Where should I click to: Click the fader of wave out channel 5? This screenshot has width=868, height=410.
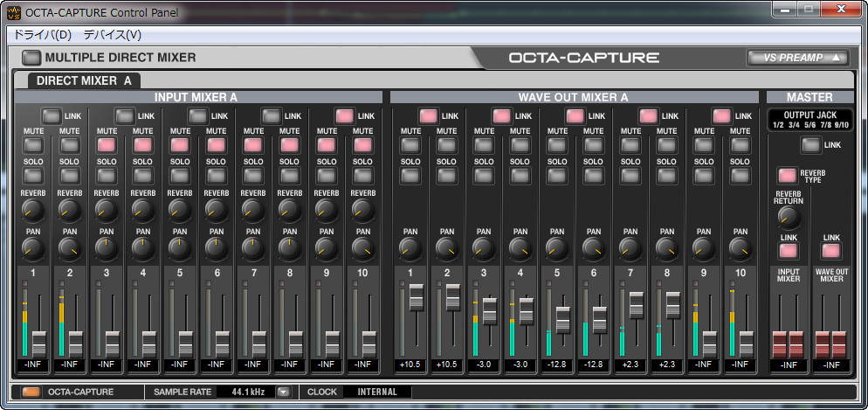pyautogui.click(x=563, y=320)
